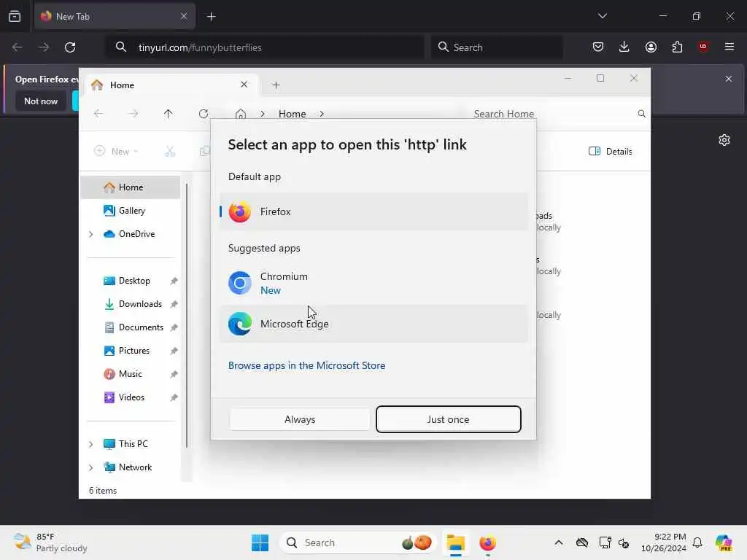The image size is (747, 560).
Task: Open the Firefox extensions icon
Action: [677, 47]
